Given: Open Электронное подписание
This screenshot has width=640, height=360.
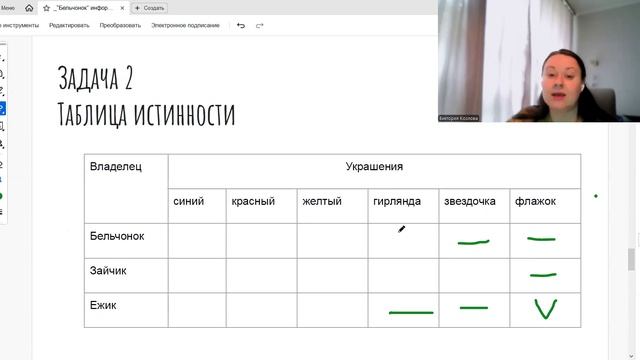Looking at the screenshot, I should [x=185, y=25].
